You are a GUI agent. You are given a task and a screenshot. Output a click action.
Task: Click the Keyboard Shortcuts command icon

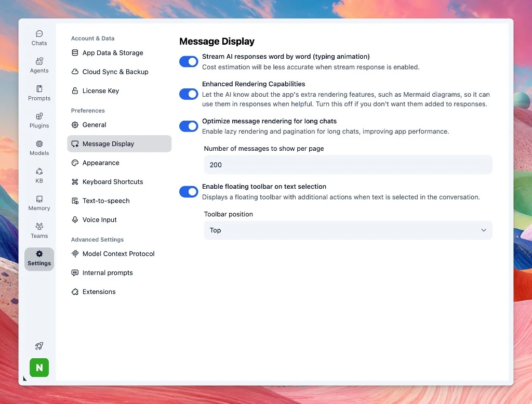coord(75,181)
